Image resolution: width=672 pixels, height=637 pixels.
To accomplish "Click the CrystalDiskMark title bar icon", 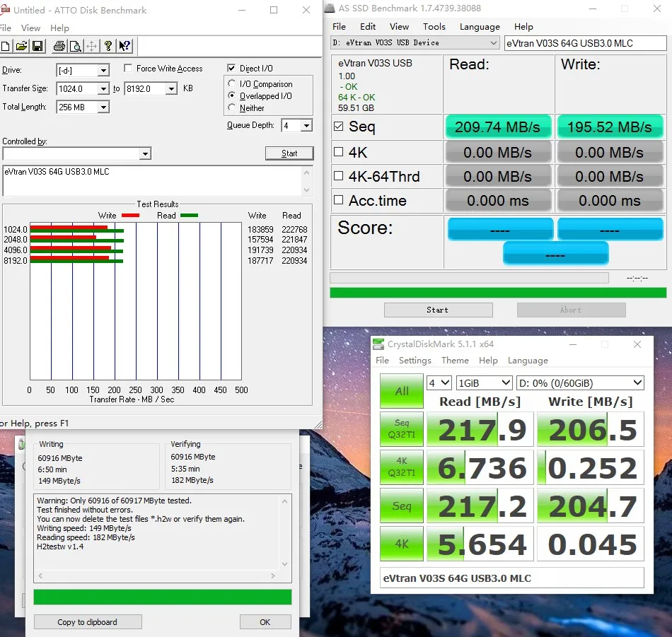I will click(x=378, y=344).
